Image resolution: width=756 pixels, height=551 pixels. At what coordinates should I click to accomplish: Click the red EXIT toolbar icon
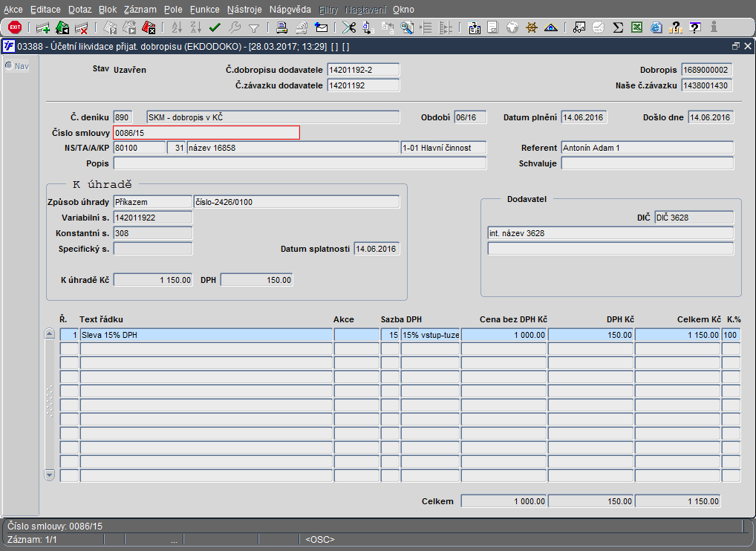tap(14, 27)
